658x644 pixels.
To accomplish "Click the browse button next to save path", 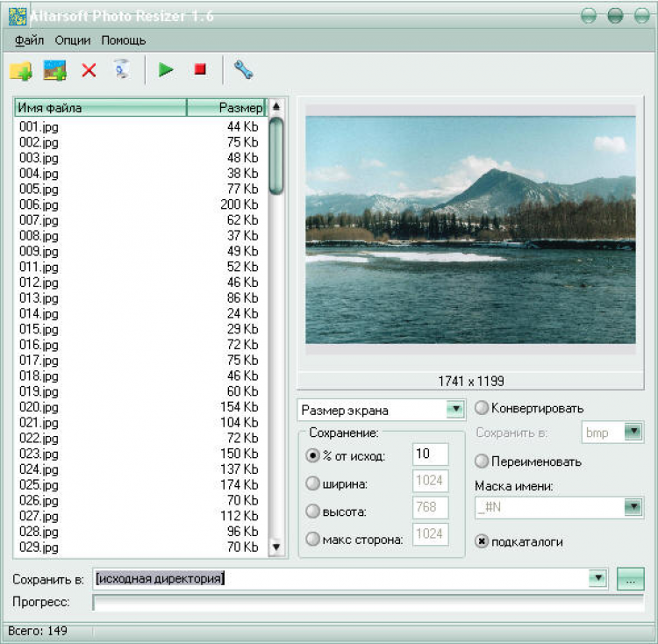I will (630, 578).
